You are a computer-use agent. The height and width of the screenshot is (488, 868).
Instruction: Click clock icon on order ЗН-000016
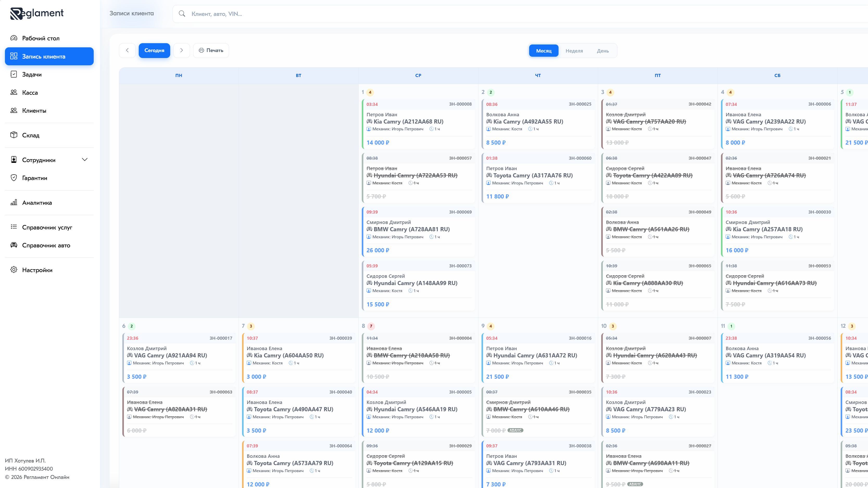[x=551, y=363]
